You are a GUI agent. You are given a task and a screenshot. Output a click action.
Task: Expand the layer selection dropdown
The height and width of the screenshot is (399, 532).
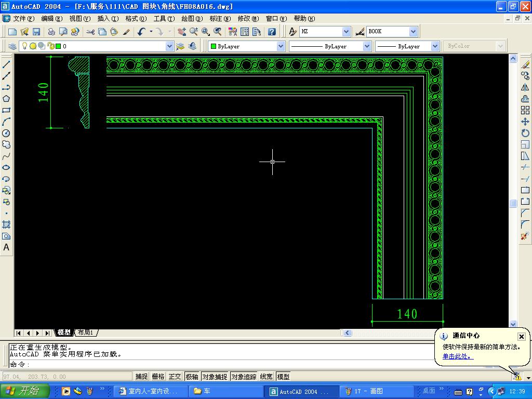pyautogui.click(x=169, y=46)
